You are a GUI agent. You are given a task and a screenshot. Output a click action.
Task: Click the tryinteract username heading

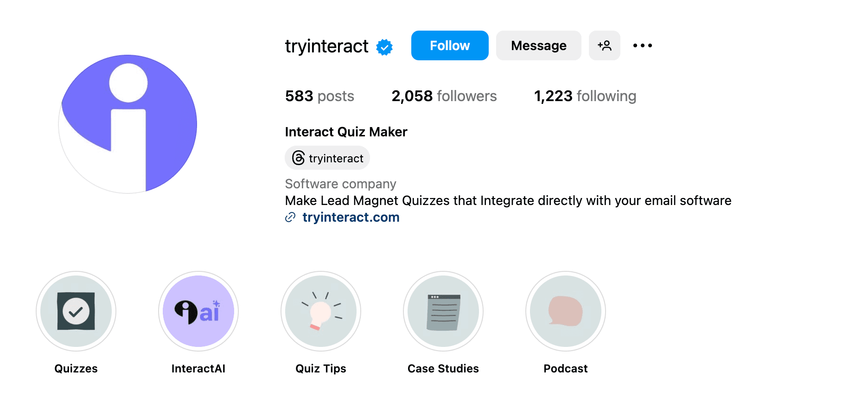coord(326,46)
